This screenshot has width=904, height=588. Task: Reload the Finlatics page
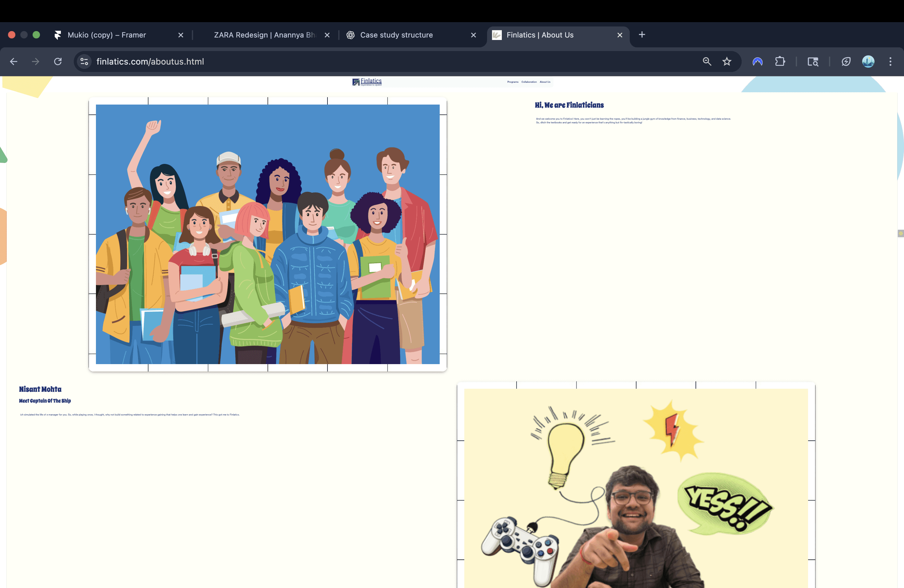tap(58, 62)
